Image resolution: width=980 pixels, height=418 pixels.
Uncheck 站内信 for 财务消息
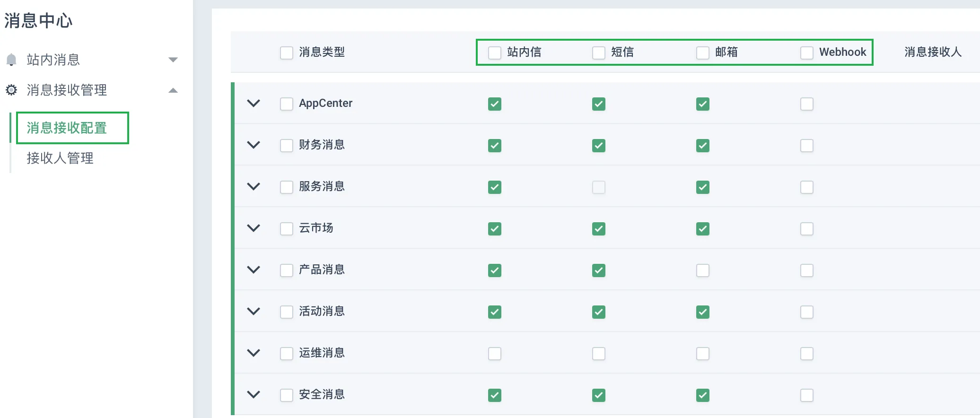495,146
